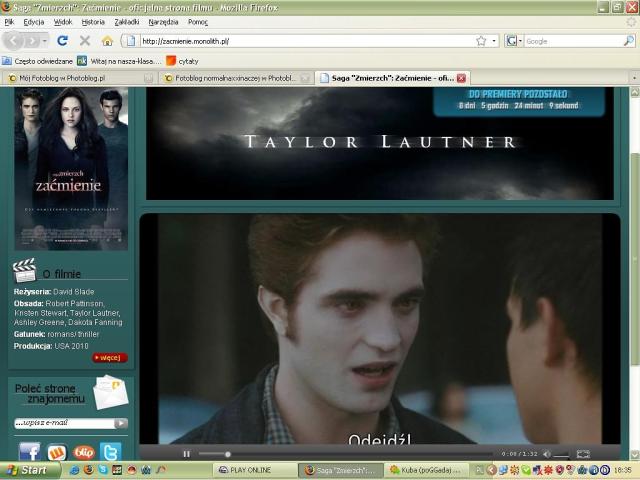The image size is (640, 480).
Task: Click the Poleć stronę znajomemu heading
Action: click(x=50, y=393)
